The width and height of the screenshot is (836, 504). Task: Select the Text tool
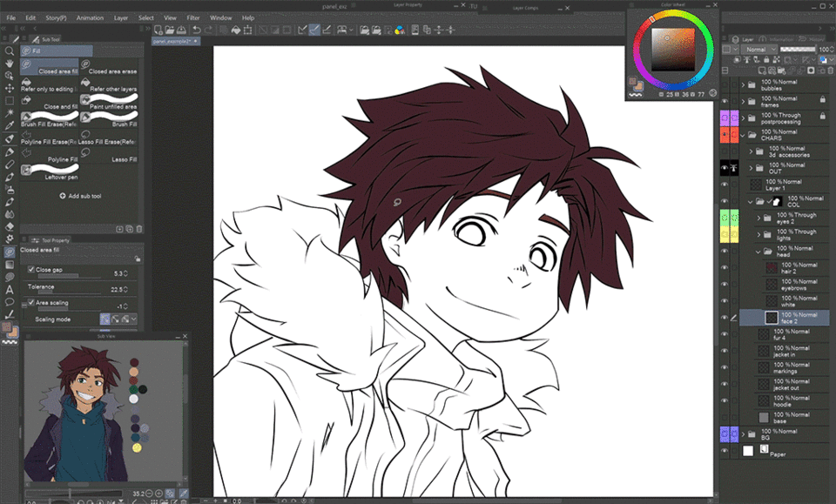[x=10, y=289]
